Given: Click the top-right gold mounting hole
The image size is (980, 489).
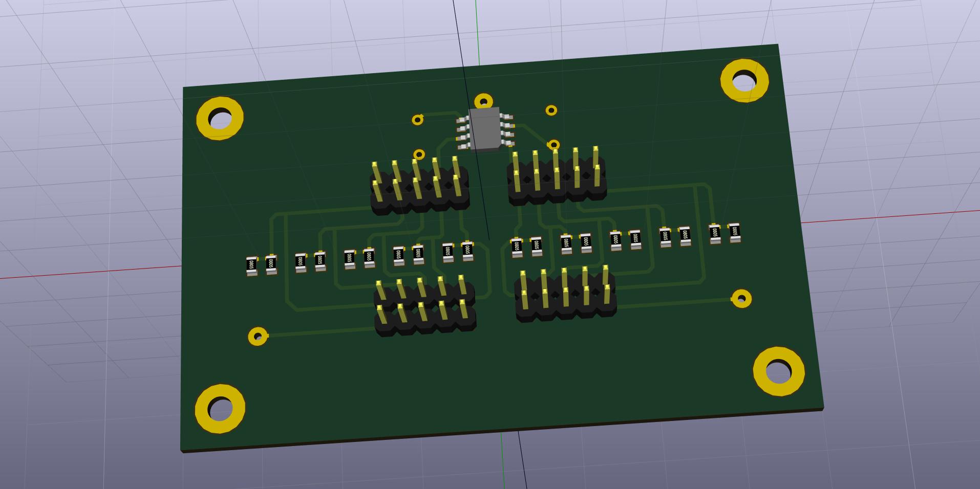Looking at the screenshot, I should pyautogui.click(x=744, y=81).
